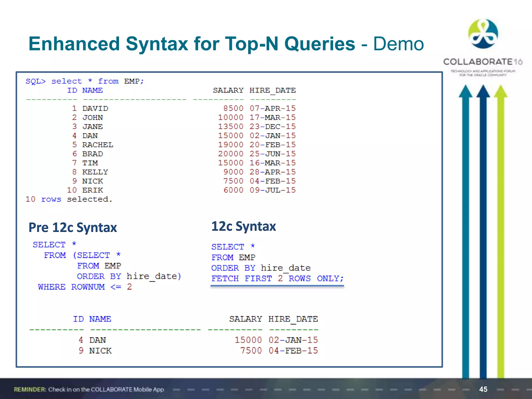Click the 'FETCH FIRST 2 ROWS ONLY;' line
532x399 pixels.
click(x=277, y=278)
